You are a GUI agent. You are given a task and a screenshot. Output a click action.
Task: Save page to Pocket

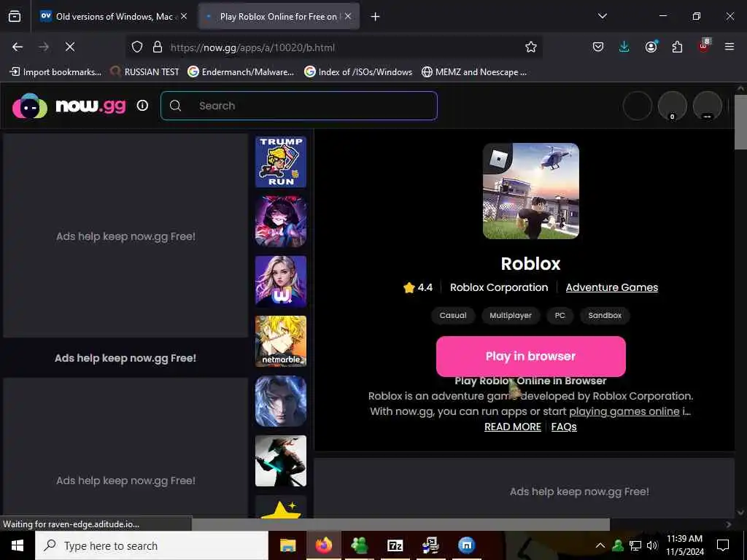click(x=598, y=47)
